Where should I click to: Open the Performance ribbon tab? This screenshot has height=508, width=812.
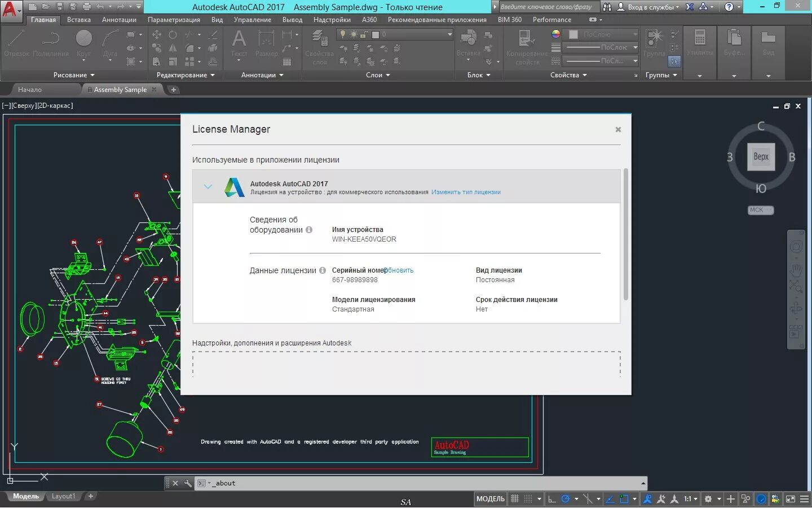[552, 20]
